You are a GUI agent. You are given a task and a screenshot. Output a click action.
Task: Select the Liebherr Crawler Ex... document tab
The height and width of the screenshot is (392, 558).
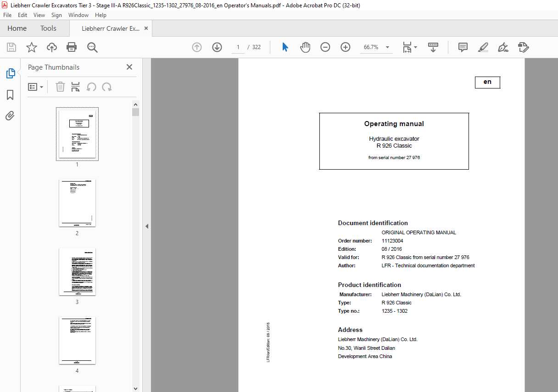pos(111,28)
